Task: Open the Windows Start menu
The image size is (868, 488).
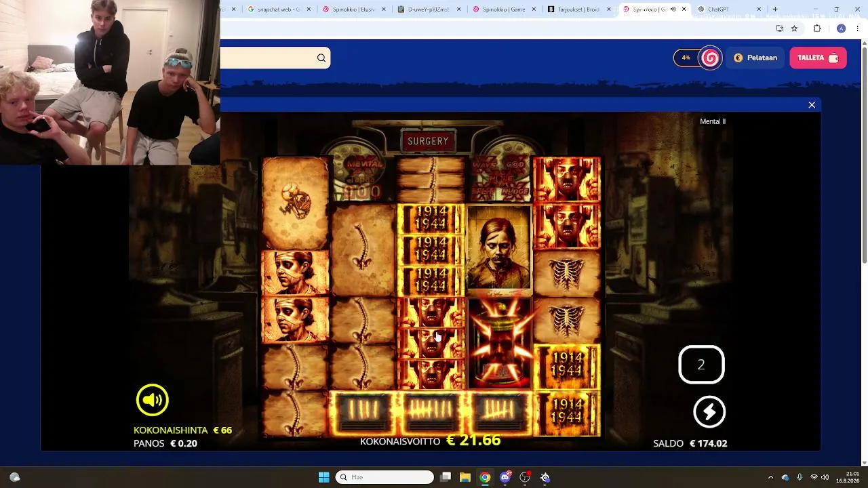Action: [x=323, y=477]
